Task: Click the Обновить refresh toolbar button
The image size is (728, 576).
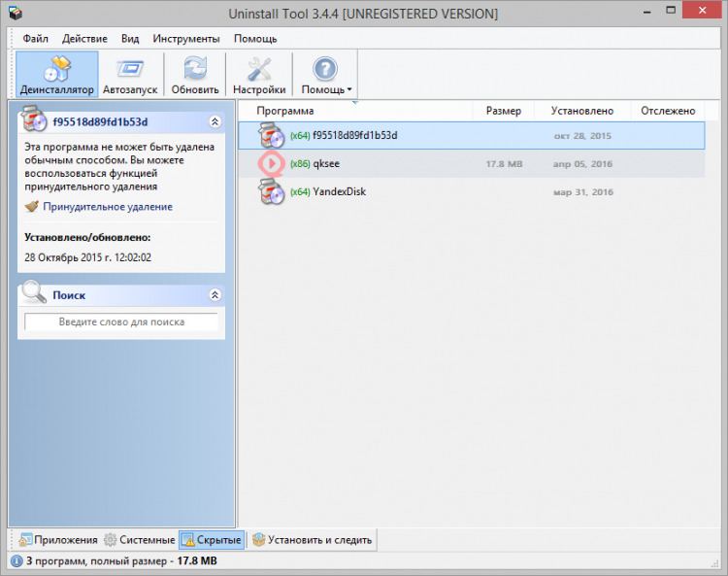Action: coord(195,74)
